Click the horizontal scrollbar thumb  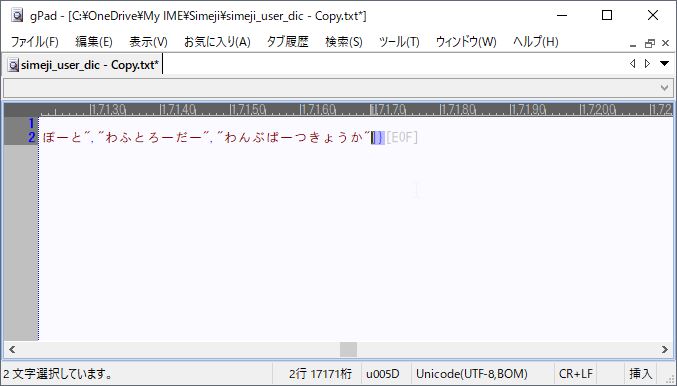pos(348,349)
